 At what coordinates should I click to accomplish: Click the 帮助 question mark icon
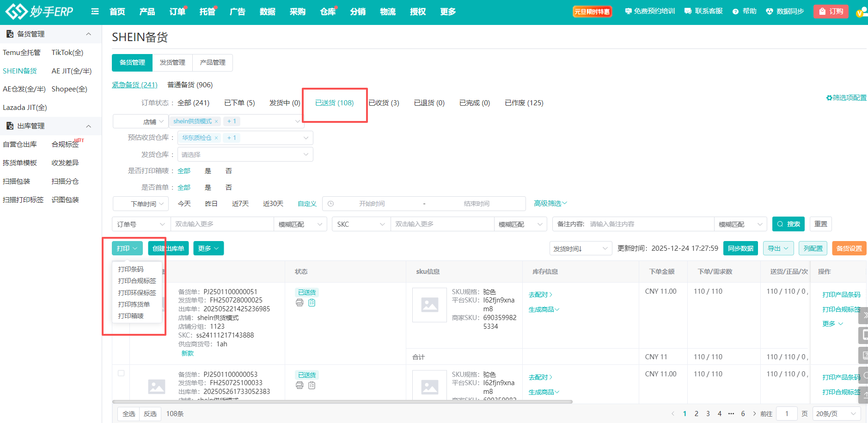(x=735, y=12)
